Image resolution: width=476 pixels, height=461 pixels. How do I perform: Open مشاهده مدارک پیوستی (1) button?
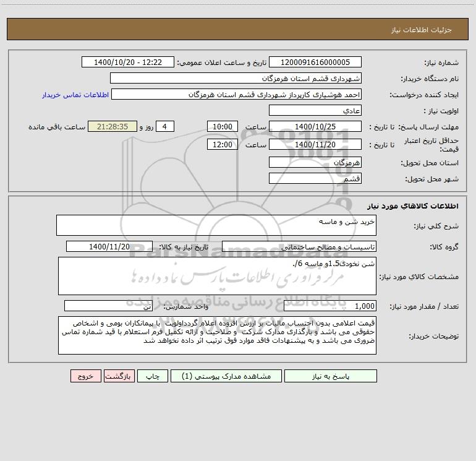coord(226,376)
